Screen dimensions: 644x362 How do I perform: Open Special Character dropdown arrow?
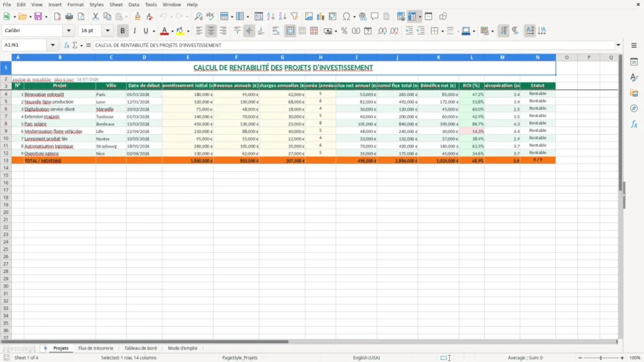tap(354, 17)
